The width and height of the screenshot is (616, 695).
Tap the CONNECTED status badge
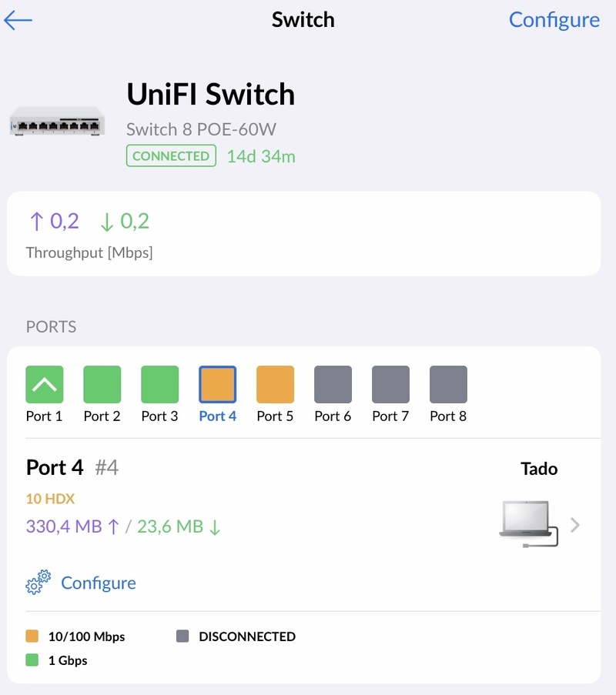pyautogui.click(x=171, y=155)
